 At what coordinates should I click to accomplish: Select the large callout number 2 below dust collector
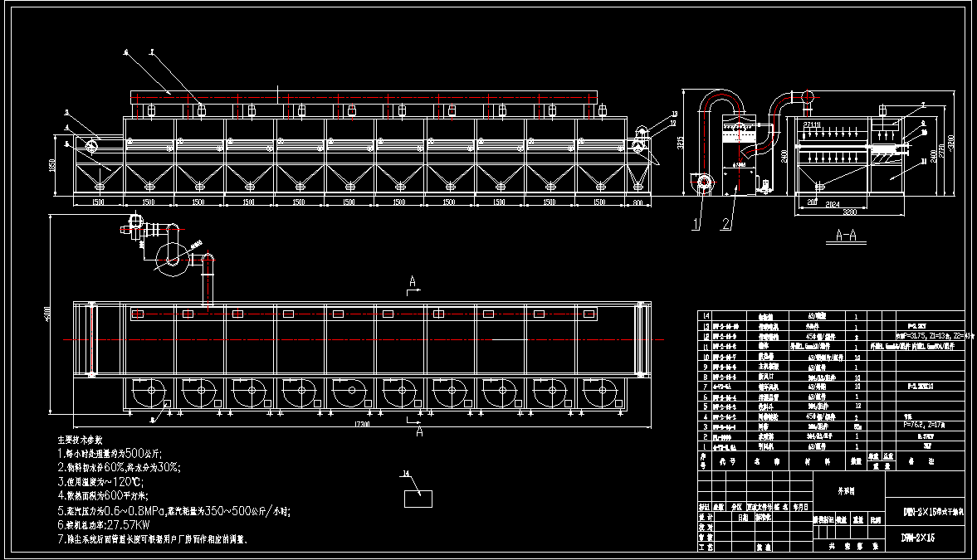coord(725,224)
